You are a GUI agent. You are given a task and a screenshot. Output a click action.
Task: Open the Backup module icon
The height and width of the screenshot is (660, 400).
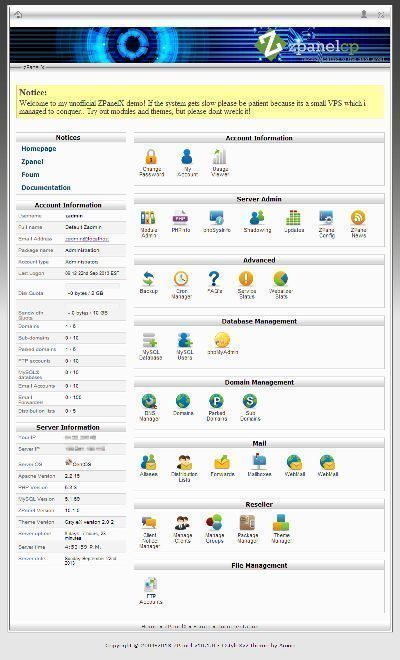(x=148, y=279)
